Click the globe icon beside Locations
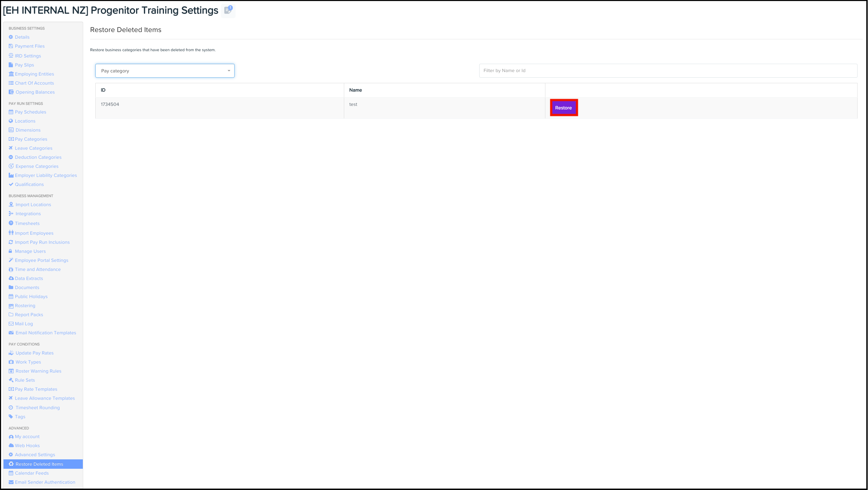 click(11, 121)
